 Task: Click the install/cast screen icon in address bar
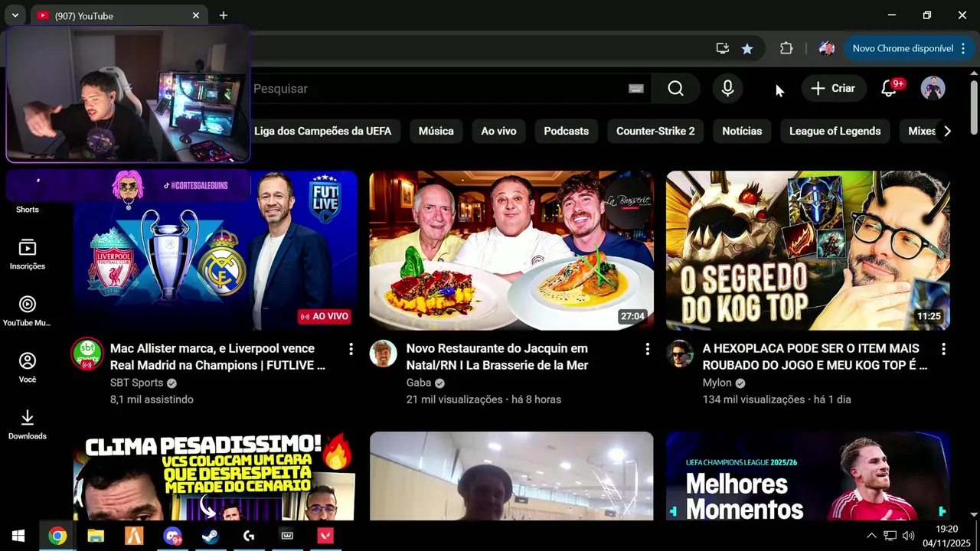coord(722,48)
